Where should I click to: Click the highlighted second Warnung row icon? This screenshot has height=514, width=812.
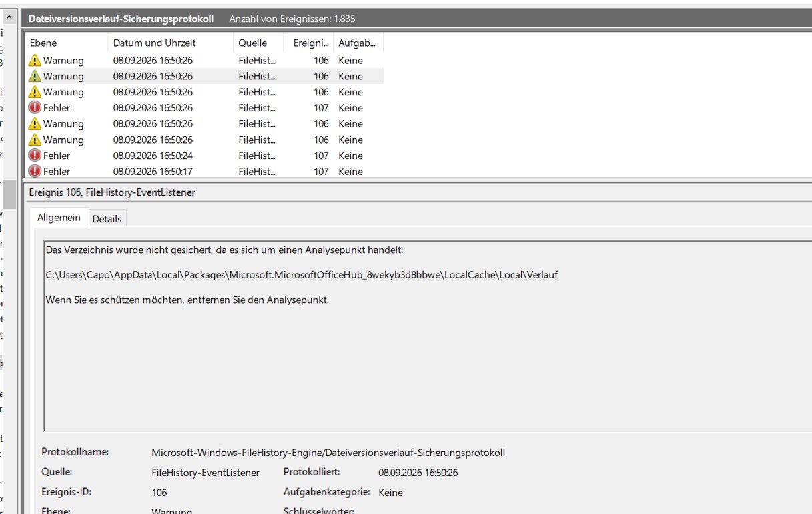tap(35, 76)
